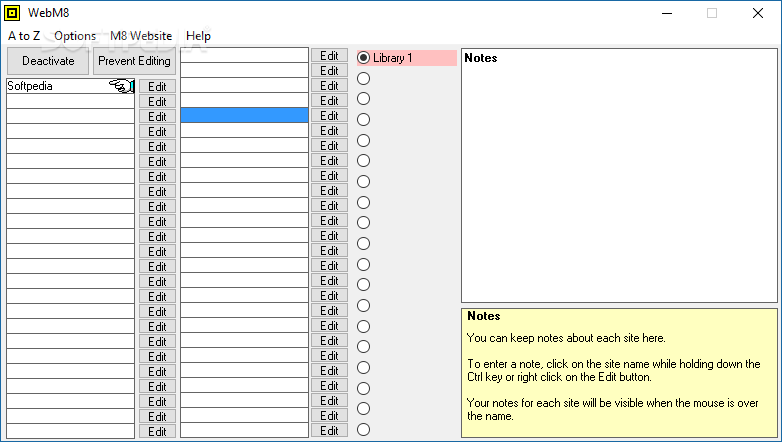Click inside the white Notes panel
Viewport: 782px width, 442px height.
(619, 176)
